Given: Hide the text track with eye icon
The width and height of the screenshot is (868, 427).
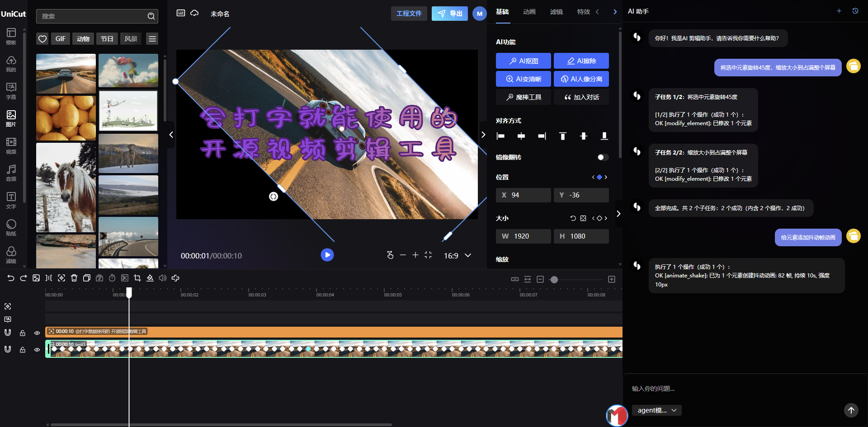Looking at the screenshot, I should click(37, 333).
